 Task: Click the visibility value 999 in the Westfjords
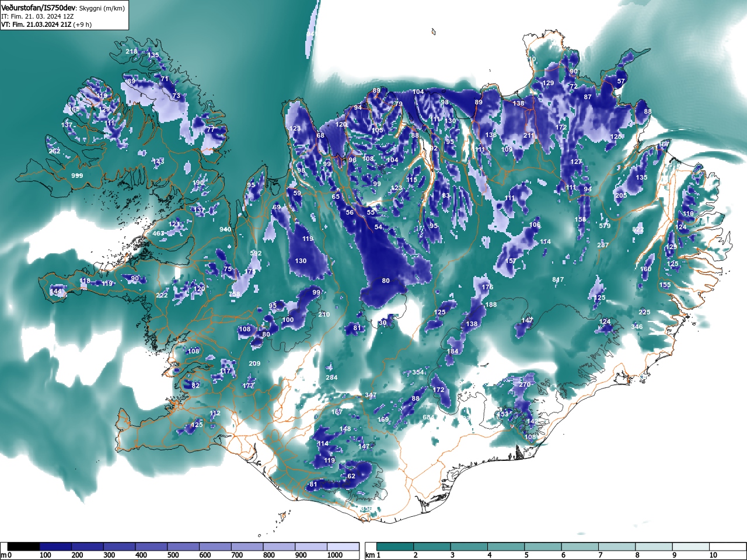76,176
